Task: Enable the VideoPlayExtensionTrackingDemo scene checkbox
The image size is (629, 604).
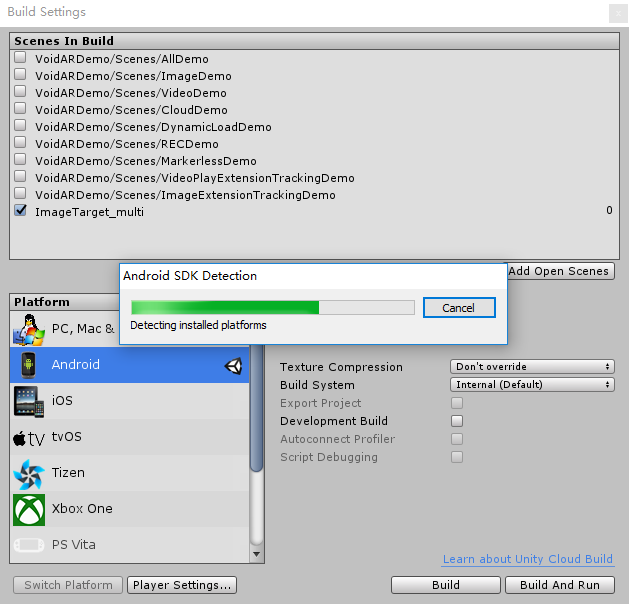Action: 20,176
